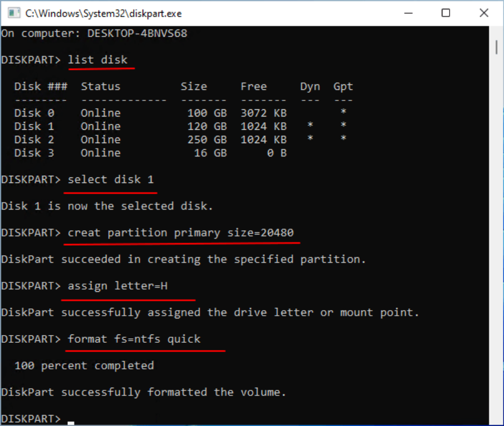Image resolution: width=504 pixels, height=426 pixels.
Task: Click the 'Disk 3' row label
Action: [34, 153]
